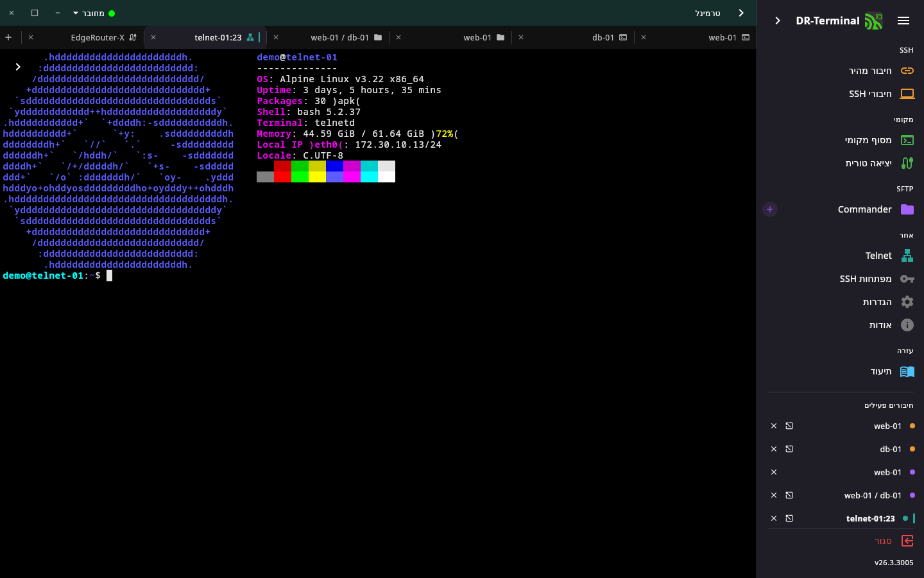Switch to the EdgeRouter-X tab
This screenshot has height=578, width=924.
click(83, 37)
